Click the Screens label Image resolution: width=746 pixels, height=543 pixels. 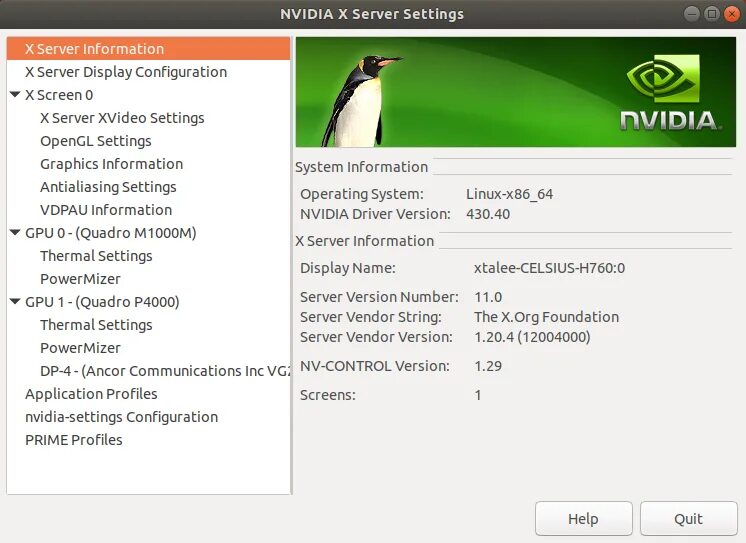(x=328, y=395)
